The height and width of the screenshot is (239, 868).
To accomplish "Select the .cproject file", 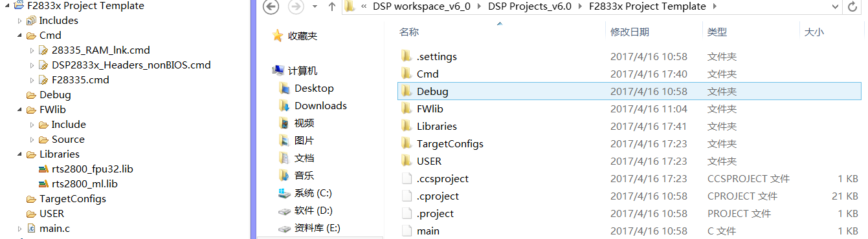I will (629, 196).
